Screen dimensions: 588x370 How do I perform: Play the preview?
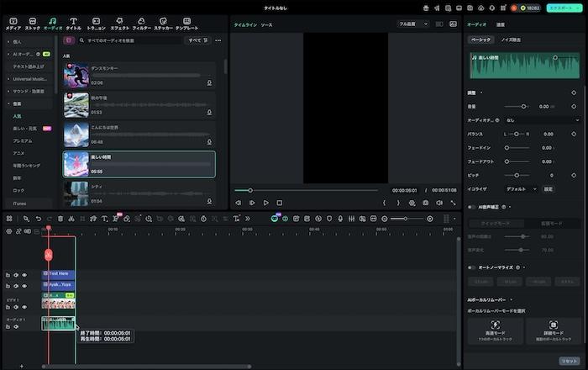pos(266,203)
